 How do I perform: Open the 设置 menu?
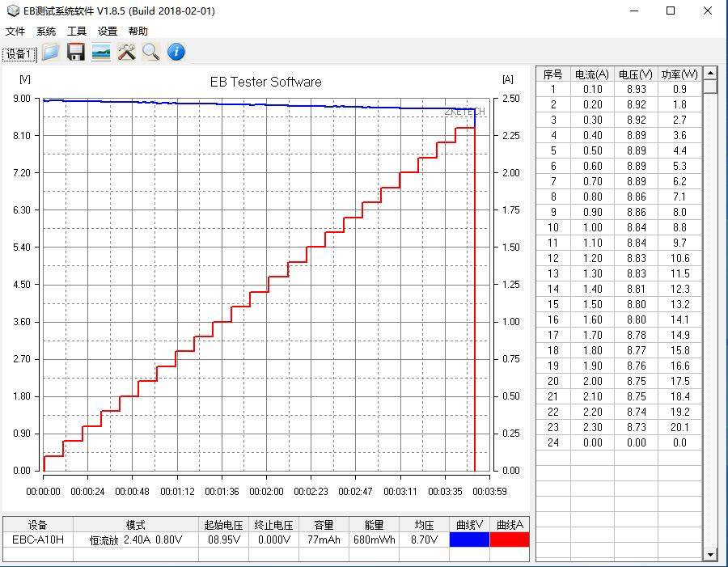coord(108,32)
